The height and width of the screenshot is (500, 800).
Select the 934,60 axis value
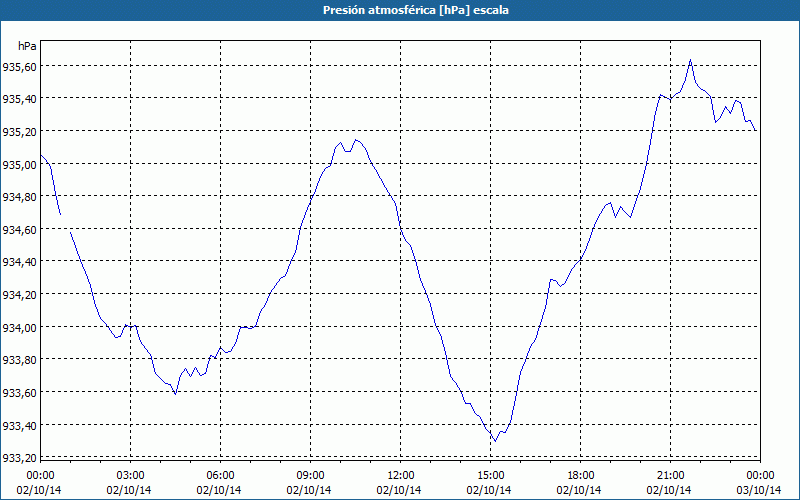19,230
